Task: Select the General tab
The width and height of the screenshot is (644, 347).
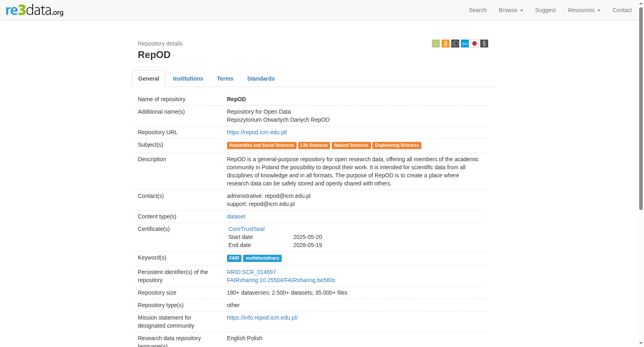Action: click(x=149, y=79)
